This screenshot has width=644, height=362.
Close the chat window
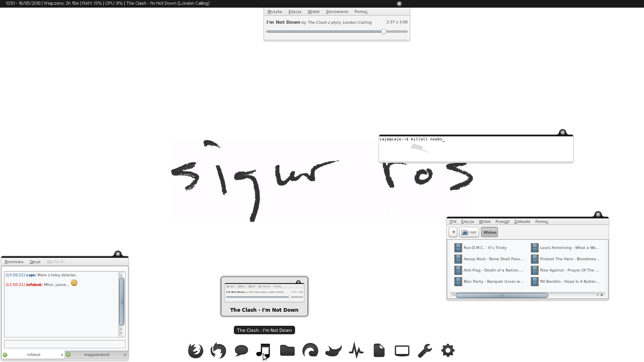click(118, 254)
